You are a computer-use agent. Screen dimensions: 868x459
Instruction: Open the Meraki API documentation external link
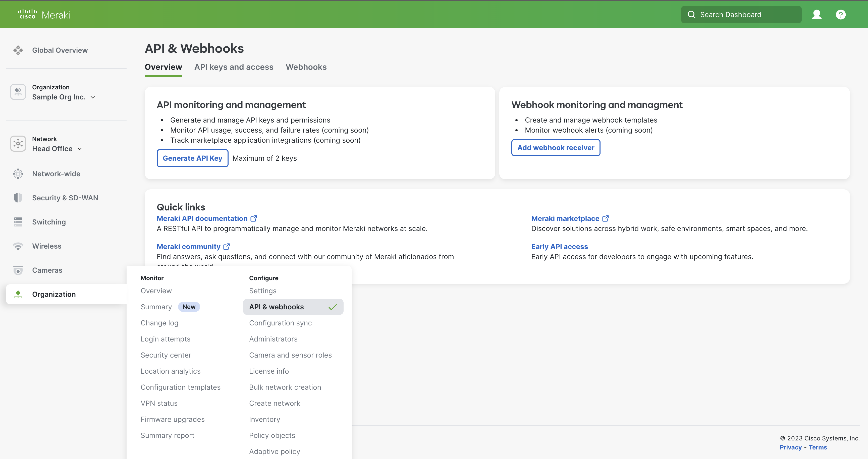202,218
